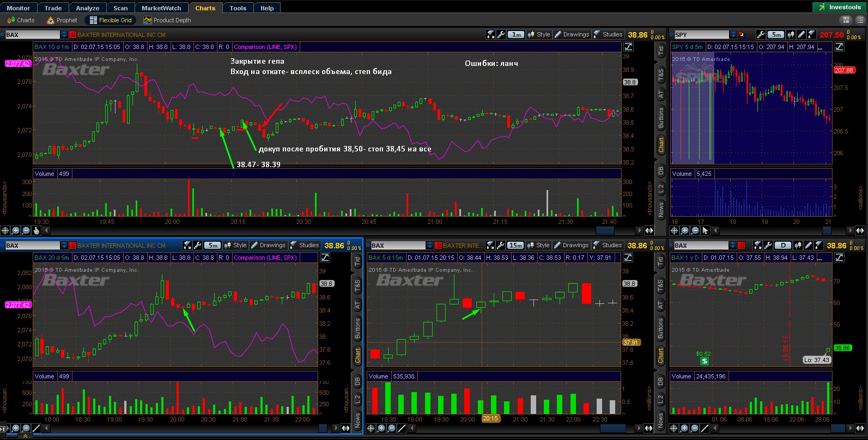Change the 5m timeframe on SPY chart
The height and width of the screenshot is (440, 868).
[x=777, y=34]
